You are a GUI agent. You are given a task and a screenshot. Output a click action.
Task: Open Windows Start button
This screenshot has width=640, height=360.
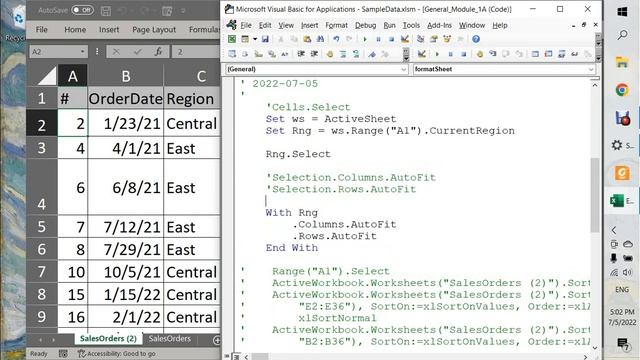pos(622,11)
